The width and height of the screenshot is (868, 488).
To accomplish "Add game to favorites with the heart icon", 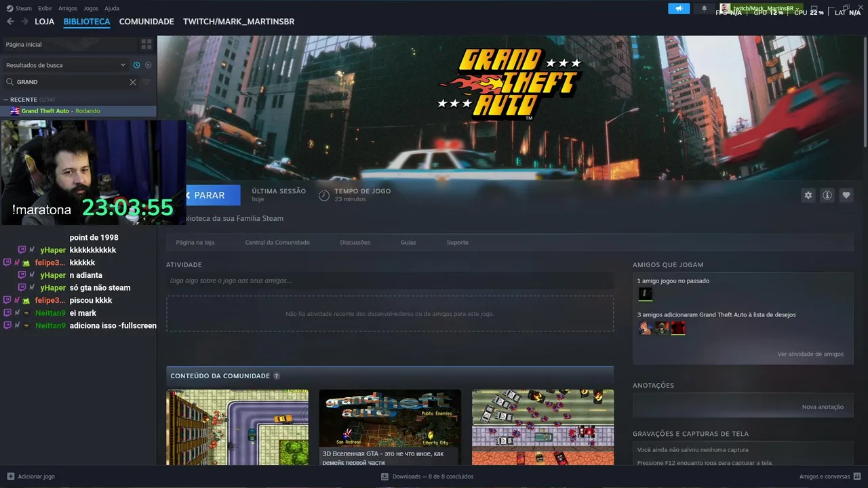I will pos(846,195).
